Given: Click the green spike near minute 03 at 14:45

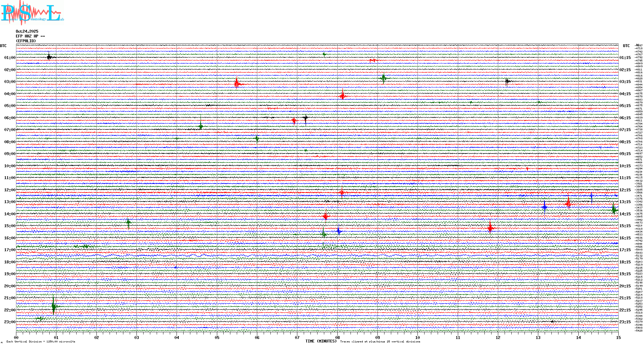Looking at the screenshot, I should [x=128, y=222].
